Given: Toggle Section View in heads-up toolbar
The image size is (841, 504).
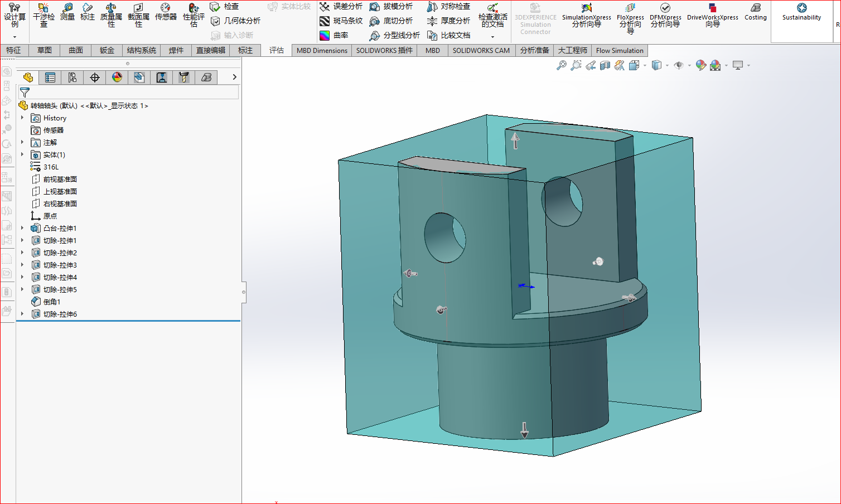Looking at the screenshot, I should pos(605,65).
